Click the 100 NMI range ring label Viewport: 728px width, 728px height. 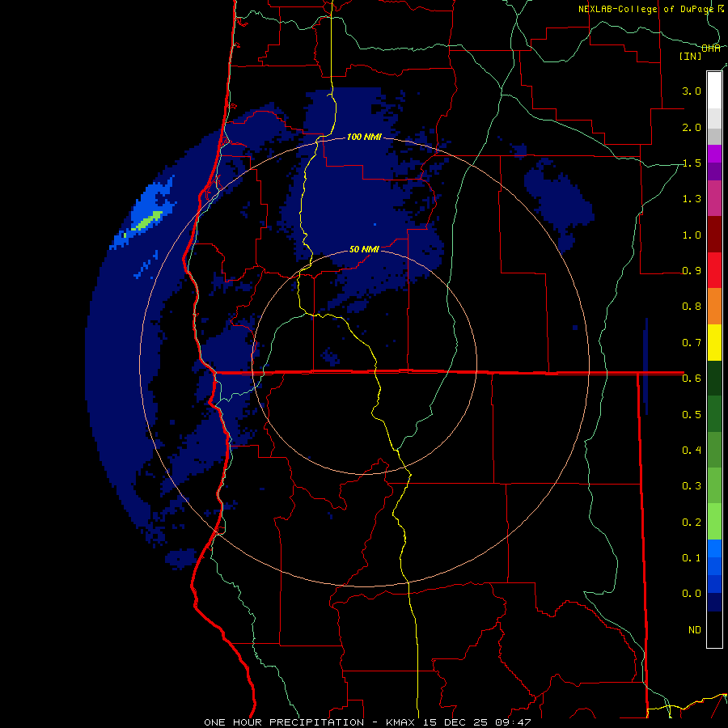(x=364, y=137)
